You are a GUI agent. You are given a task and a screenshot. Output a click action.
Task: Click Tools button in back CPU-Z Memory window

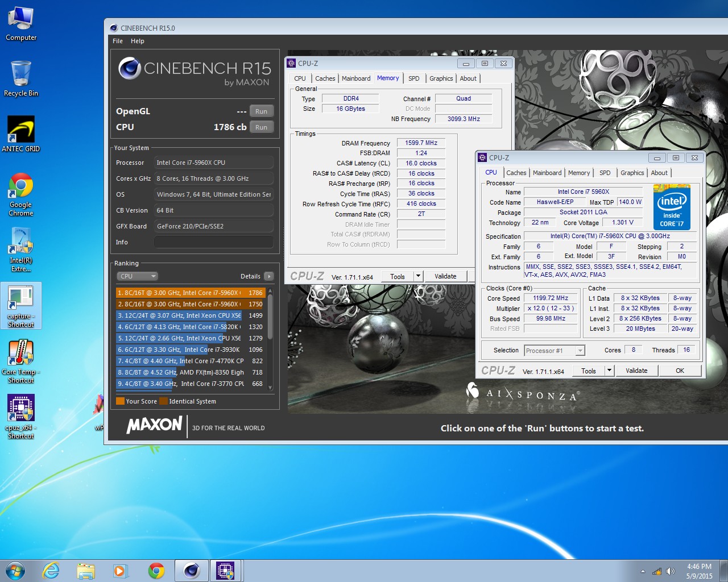click(x=398, y=276)
